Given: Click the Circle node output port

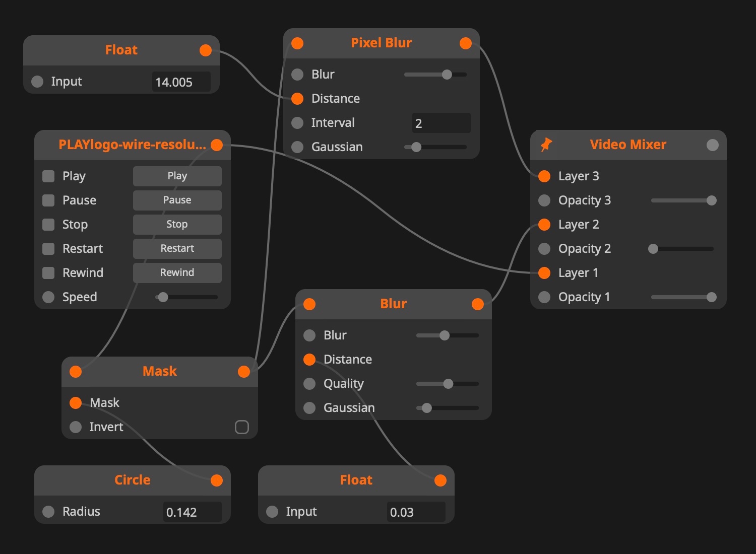Looking at the screenshot, I should [x=217, y=480].
